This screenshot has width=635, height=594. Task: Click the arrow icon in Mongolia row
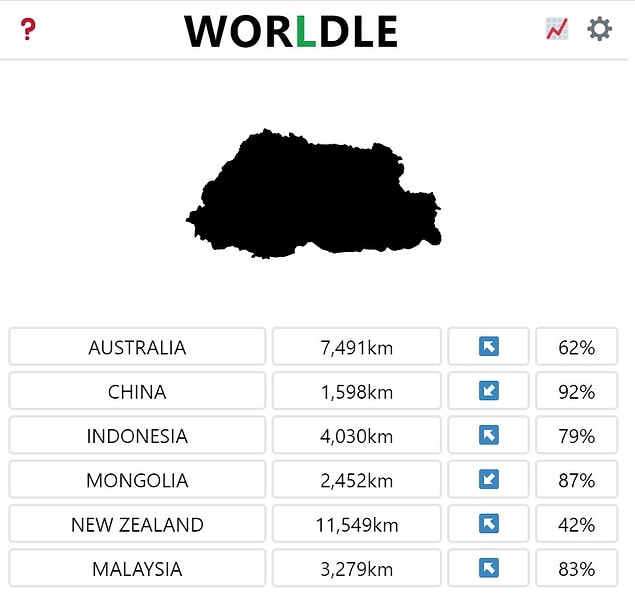[489, 479]
